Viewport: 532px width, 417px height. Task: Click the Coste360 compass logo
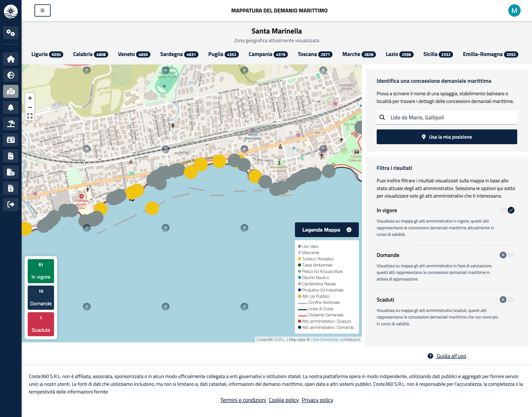pyautogui.click(x=11, y=11)
